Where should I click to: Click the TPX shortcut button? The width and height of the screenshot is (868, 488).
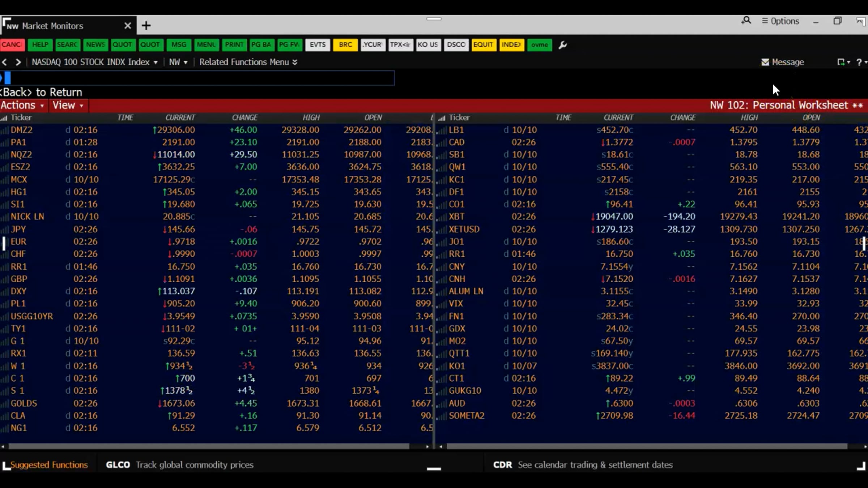(401, 45)
